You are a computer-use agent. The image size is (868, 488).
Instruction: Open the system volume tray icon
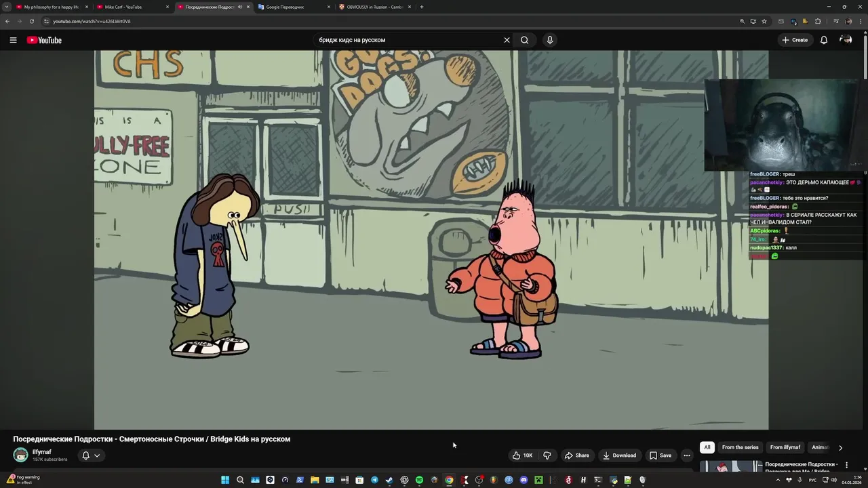point(834,480)
